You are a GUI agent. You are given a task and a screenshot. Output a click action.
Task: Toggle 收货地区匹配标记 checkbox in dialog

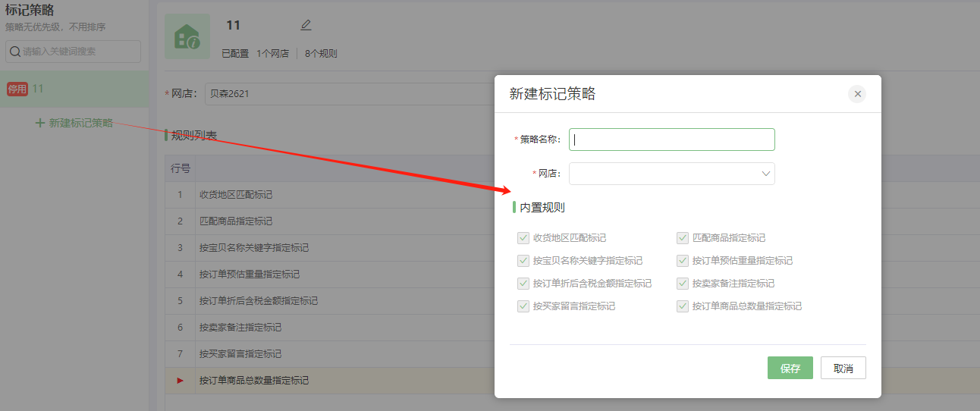[x=523, y=238]
